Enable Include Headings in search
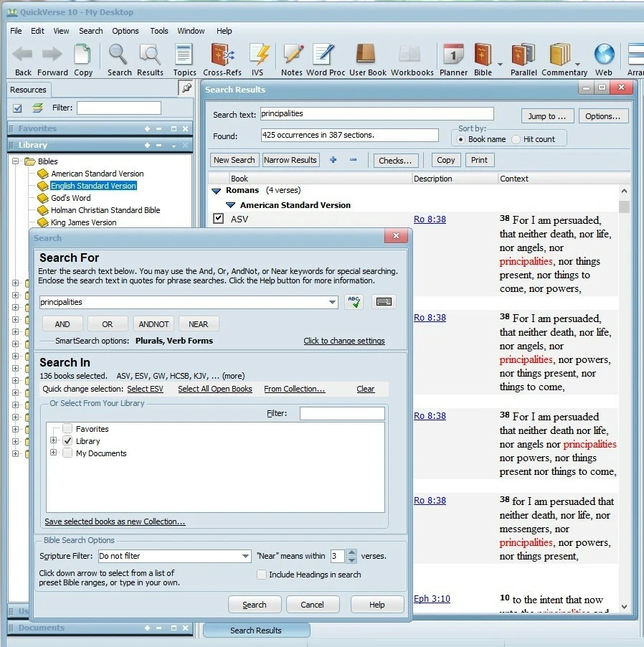 262,575
